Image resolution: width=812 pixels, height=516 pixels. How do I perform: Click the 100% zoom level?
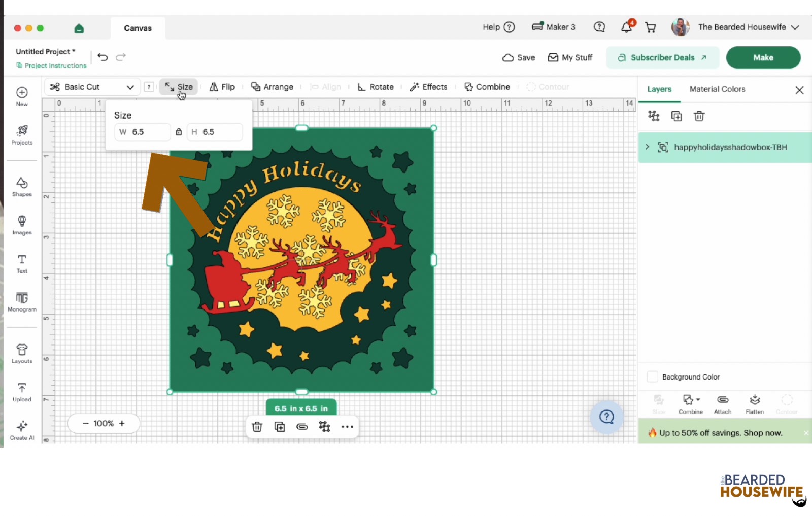104,424
